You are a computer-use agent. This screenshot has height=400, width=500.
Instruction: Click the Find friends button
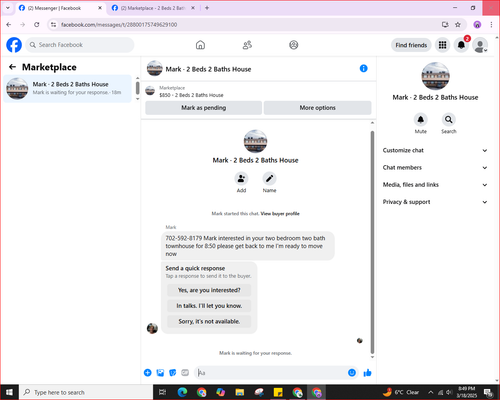[411, 45]
